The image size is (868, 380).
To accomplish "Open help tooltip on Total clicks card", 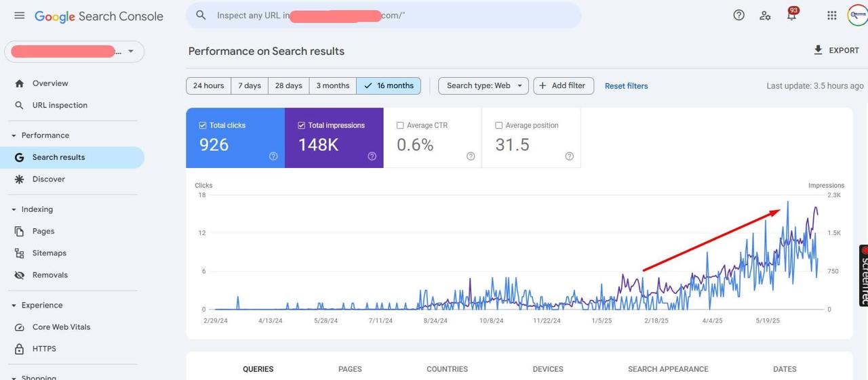I will point(273,156).
